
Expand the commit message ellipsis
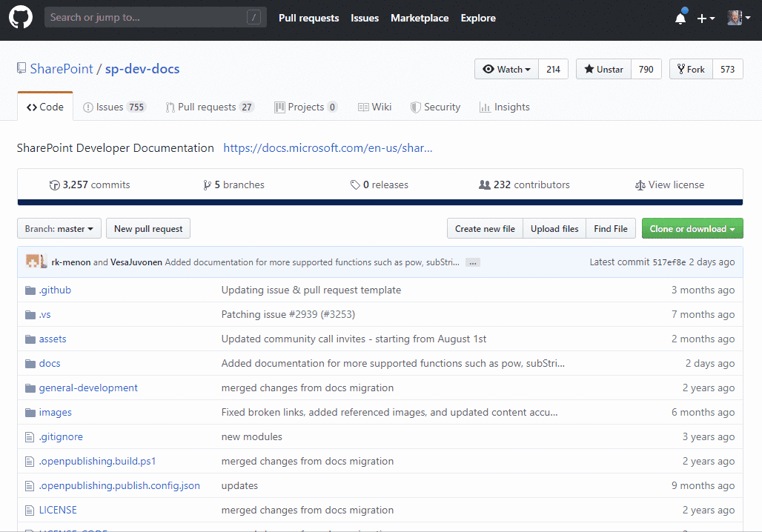point(473,262)
